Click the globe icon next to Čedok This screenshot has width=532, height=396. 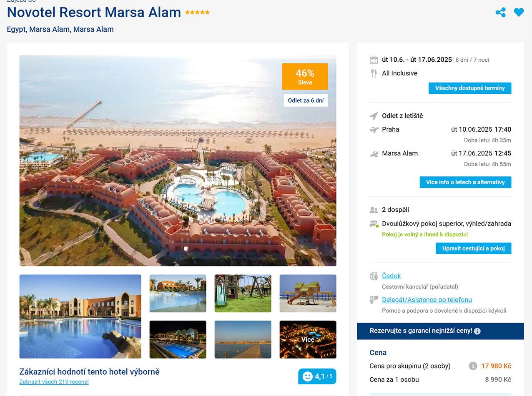[374, 276]
